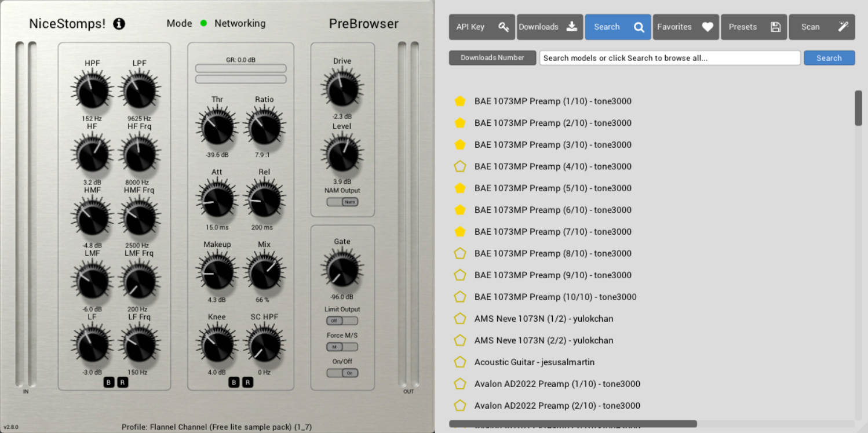The image size is (868, 433).
Task: Toggle the NAM Output Norm switch
Action: 342,202
